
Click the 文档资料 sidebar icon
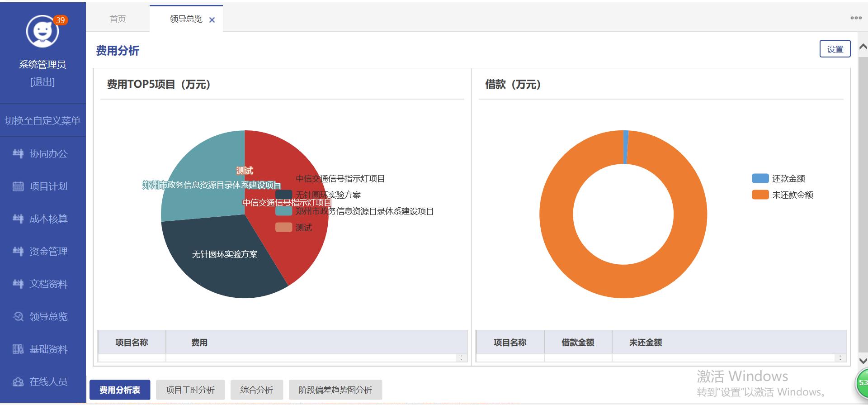click(x=18, y=284)
